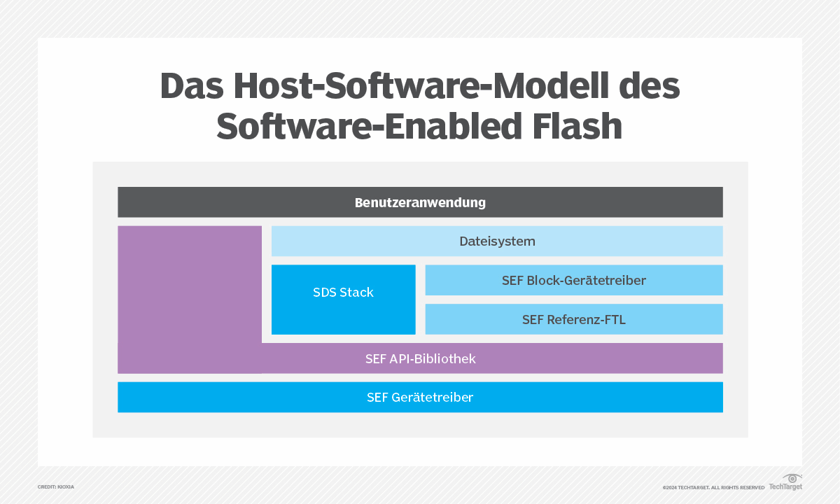Click the Dateisystem block
Image resolution: width=840 pixels, height=504 pixels.
click(x=497, y=241)
